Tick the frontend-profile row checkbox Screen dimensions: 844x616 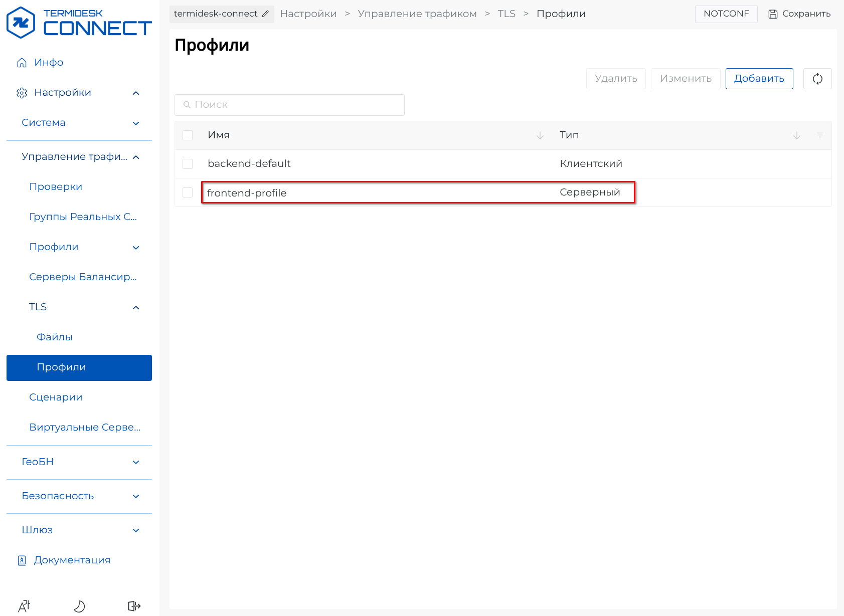coord(188,192)
